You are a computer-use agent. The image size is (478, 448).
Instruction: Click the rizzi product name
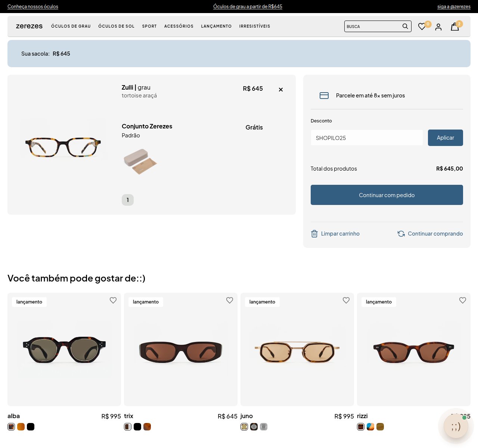(362, 416)
